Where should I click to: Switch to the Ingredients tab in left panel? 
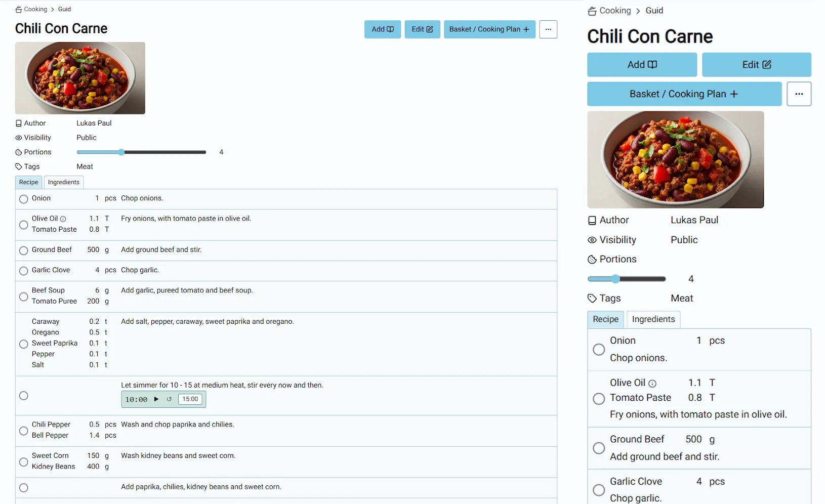pyautogui.click(x=64, y=182)
